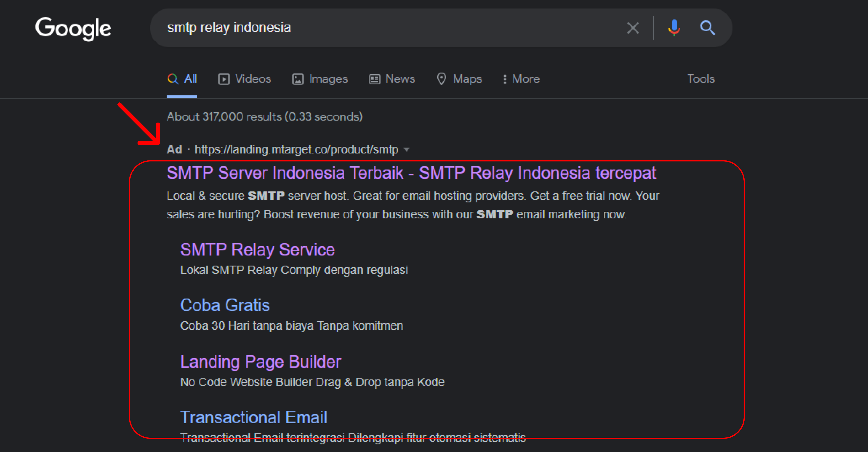This screenshot has width=868, height=452.
Task: Open the Tools options
Action: (x=701, y=79)
